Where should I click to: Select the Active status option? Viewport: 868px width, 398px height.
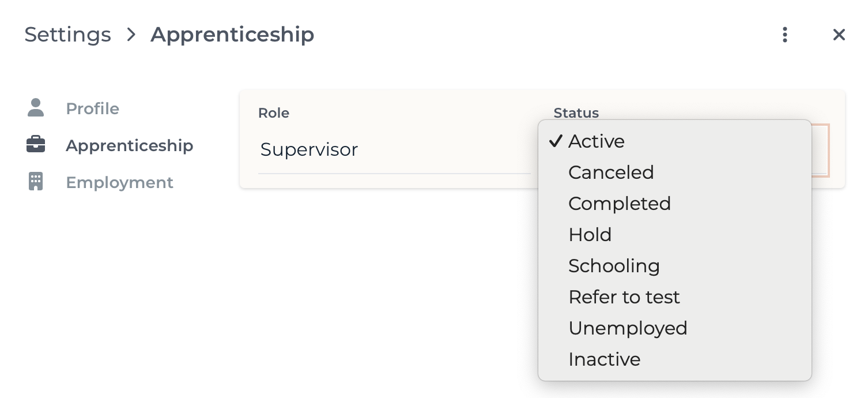597,141
